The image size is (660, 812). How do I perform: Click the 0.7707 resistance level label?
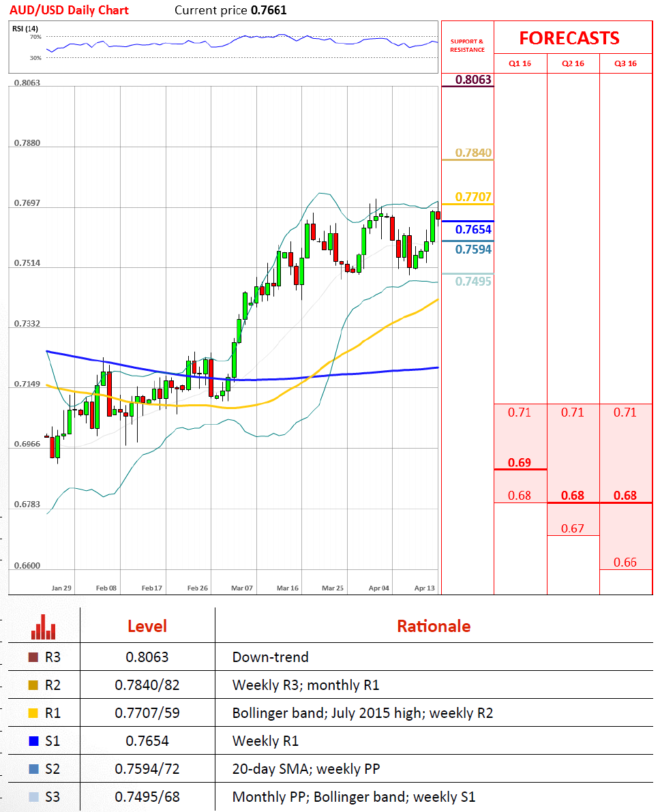click(x=473, y=197)
